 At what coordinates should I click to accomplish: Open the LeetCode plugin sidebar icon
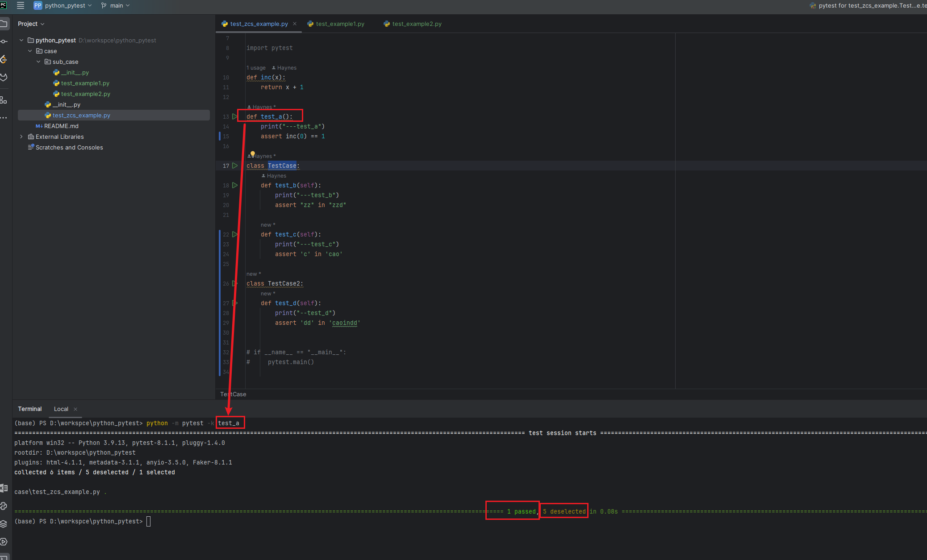[x=4, y=59]
